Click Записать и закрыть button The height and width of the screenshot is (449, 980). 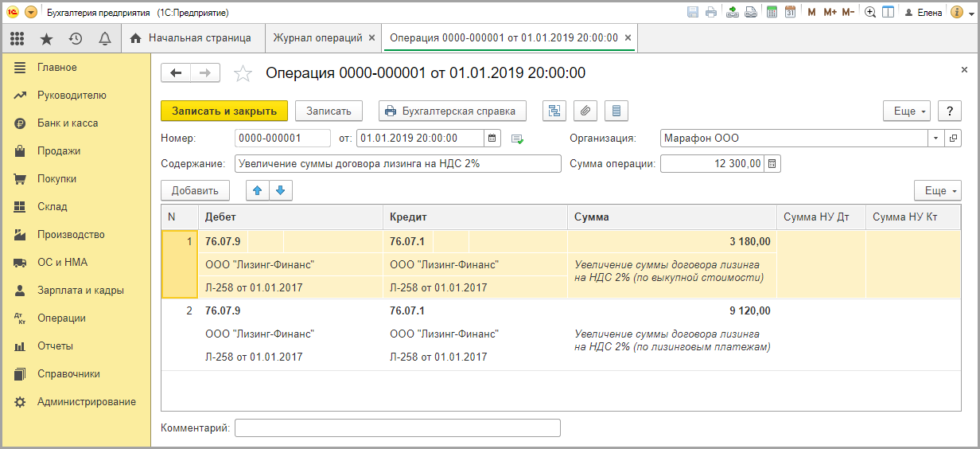[224, 111]
